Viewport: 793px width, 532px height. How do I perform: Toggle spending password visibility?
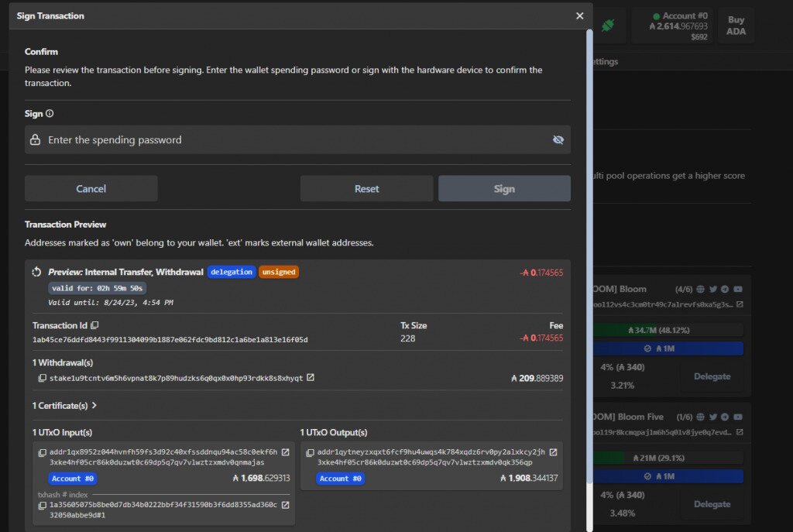(x=558, y=140)
